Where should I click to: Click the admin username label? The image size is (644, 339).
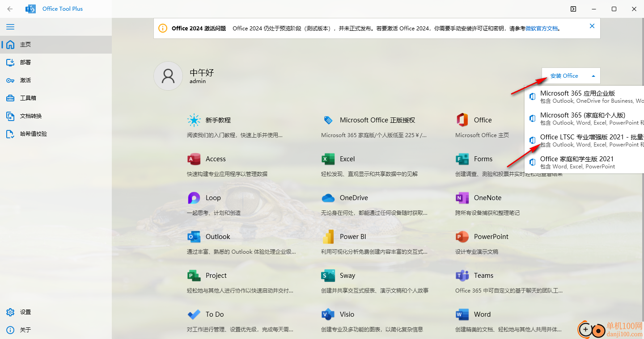click(x=198, y=82)
